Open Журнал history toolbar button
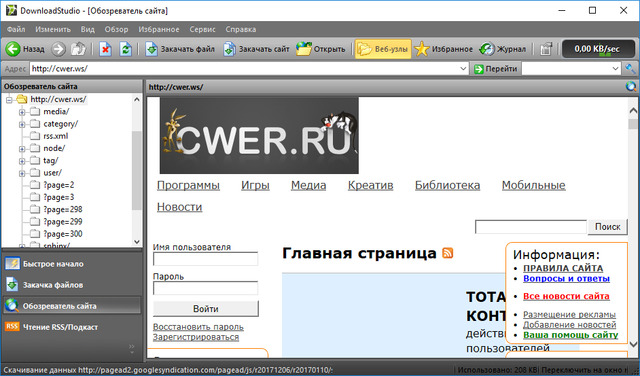This screenshot has height=376, width=640. click(502, 49)
